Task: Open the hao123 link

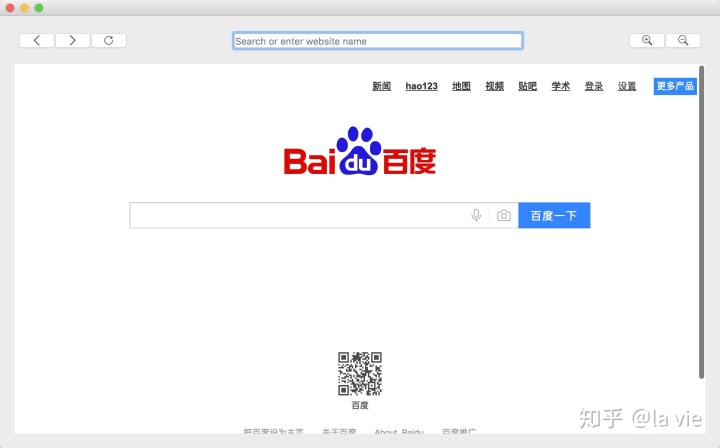Action: (422, 86)
